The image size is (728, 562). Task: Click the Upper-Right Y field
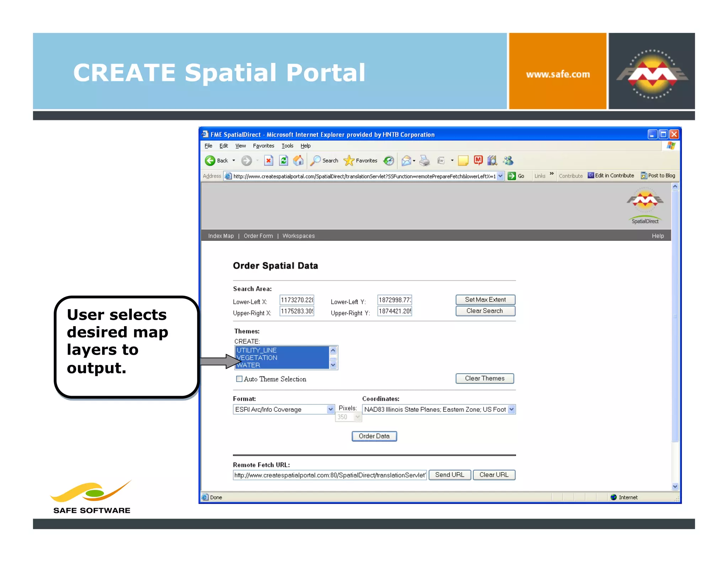point(395,311)
